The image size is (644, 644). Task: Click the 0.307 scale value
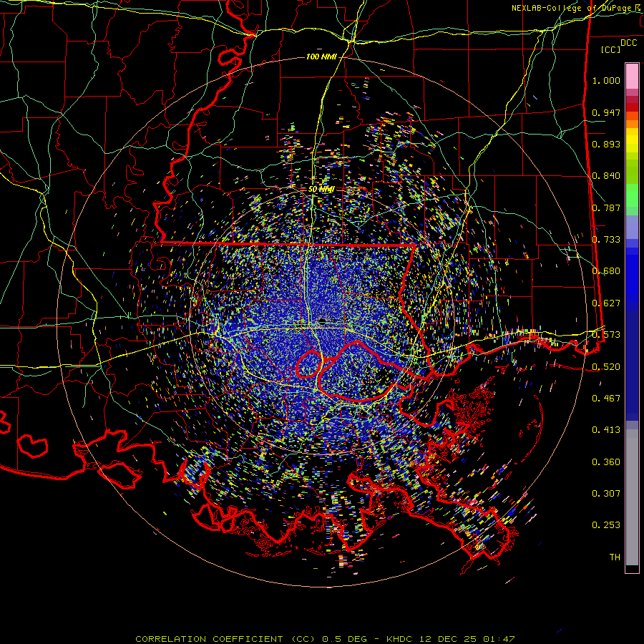606,494
